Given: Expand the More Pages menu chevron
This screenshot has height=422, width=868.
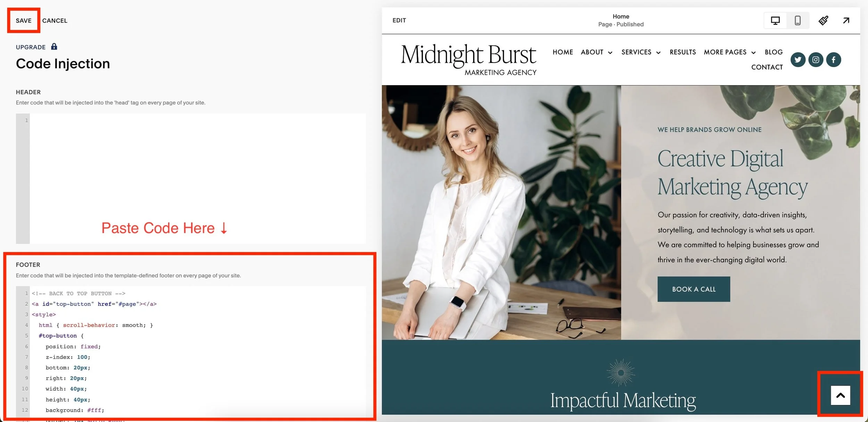Looking at the screenshot, I should point(753,52).
